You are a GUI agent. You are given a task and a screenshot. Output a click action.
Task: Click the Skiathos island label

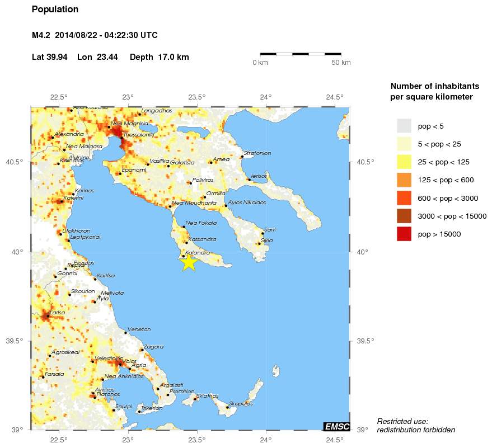tap(208, 396)
